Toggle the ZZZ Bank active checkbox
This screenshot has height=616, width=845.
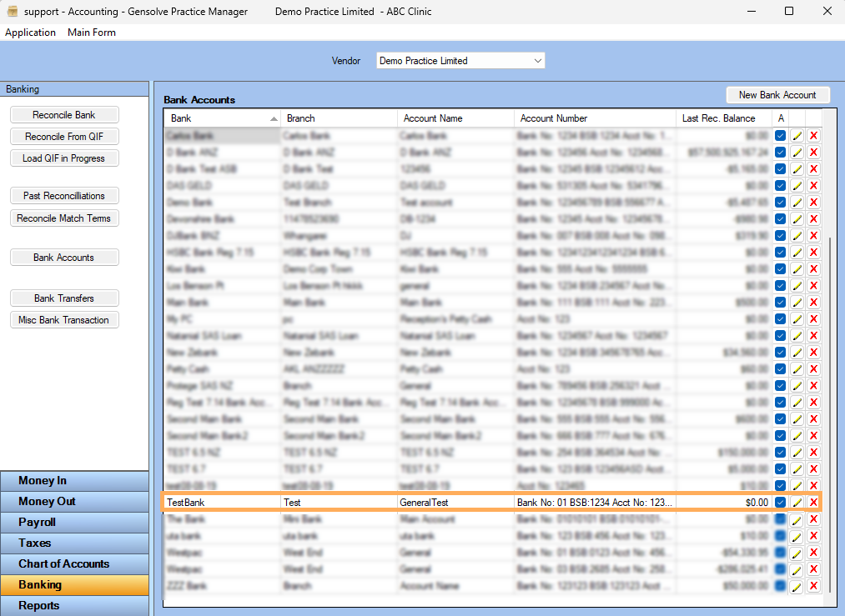coord(780,586)
